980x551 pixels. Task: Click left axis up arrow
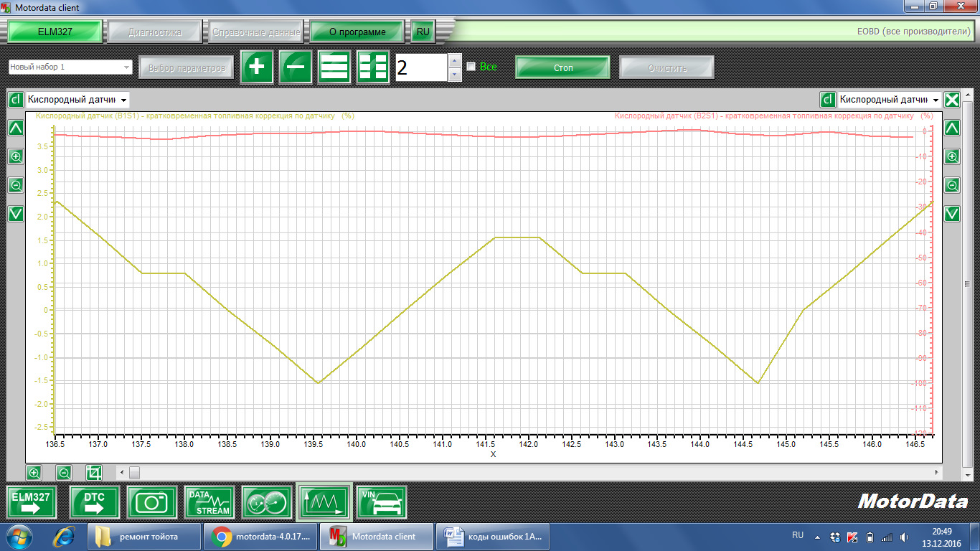point(16,128)
